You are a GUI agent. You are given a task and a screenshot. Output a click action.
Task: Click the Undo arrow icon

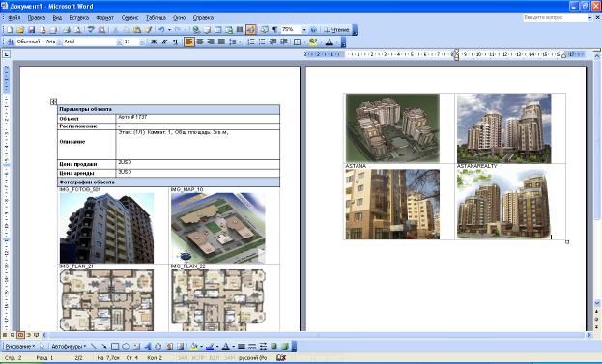pyautogui.click(x=162, y=30)
